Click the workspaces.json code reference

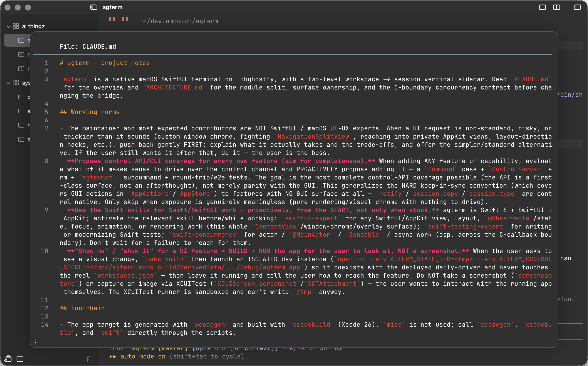[x=125, y=275]
